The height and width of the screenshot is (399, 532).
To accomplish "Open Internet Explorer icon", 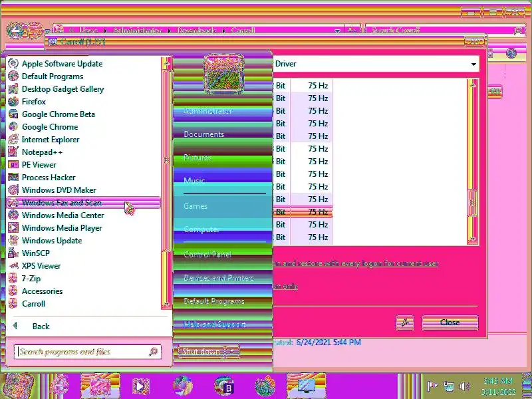I will tap(13, 140).
